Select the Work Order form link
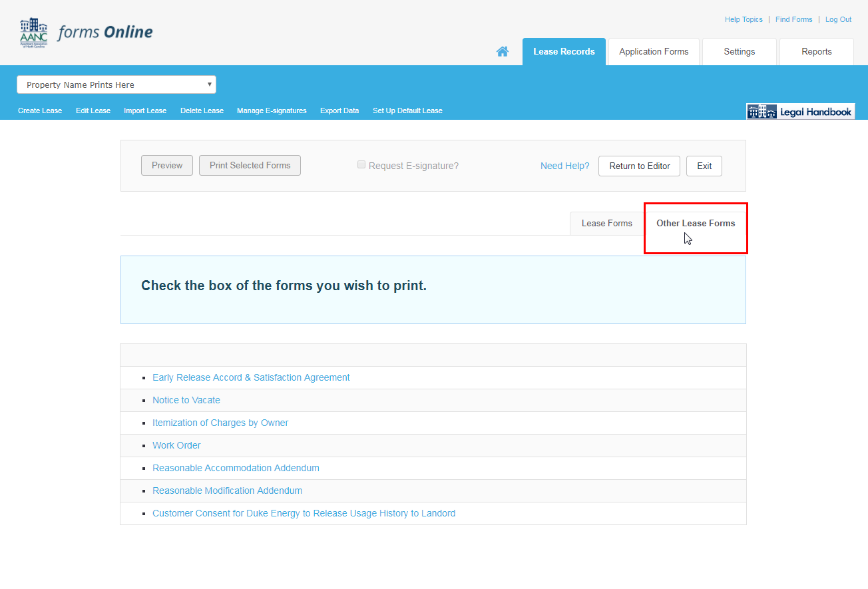868x589 pixels. [x=176, y=446]
